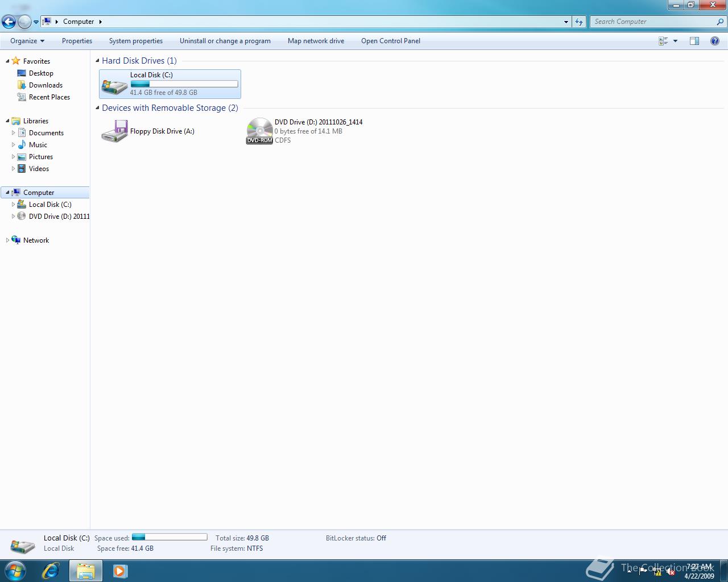
Task: Open Windows Media Player from taskbar
Action: (x=120, y=571)
